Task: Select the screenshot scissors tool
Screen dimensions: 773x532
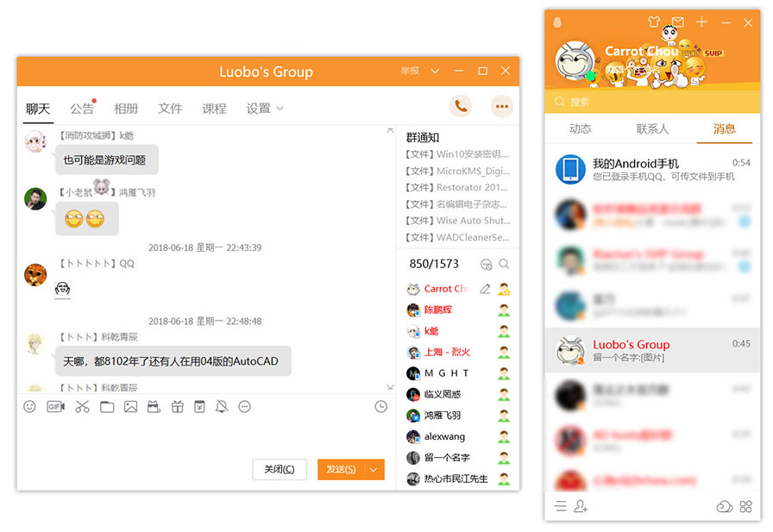Action: tap(82, 407)
